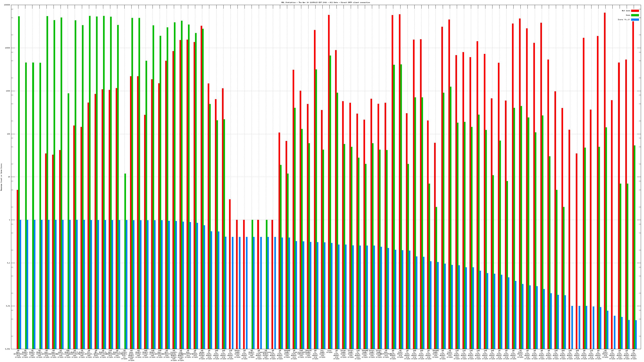
Task: Click the 0.001 y-axis tick label
Action: click(x=8, y=349)
